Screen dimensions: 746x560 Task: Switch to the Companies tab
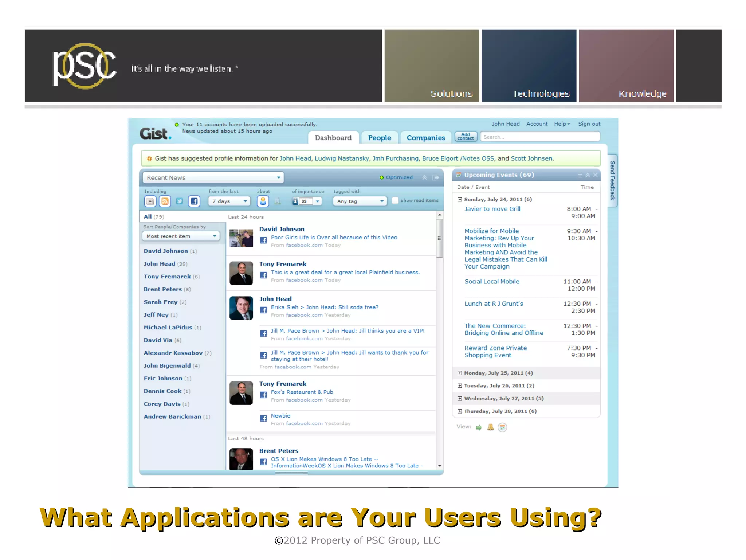coord(426,138)
